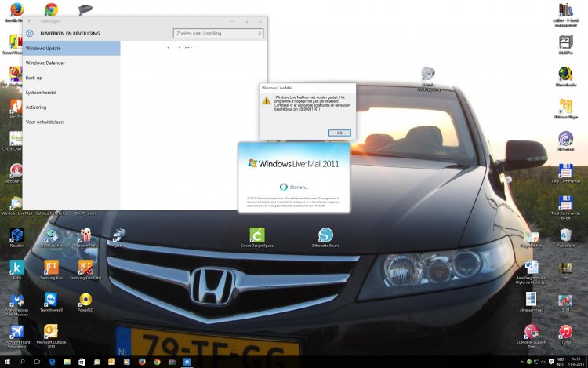Image resolution: width=588 pixels, height=368 pixels.
Task: Open the Prullenbak recycle bin icon
Action: coord(565,235)
